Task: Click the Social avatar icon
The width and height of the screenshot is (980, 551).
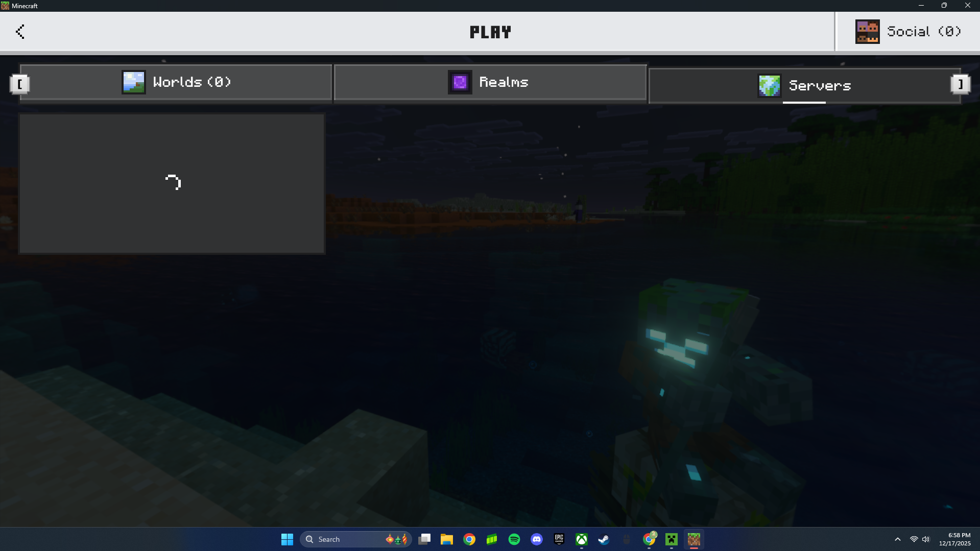Action: [x=867, y=32]
